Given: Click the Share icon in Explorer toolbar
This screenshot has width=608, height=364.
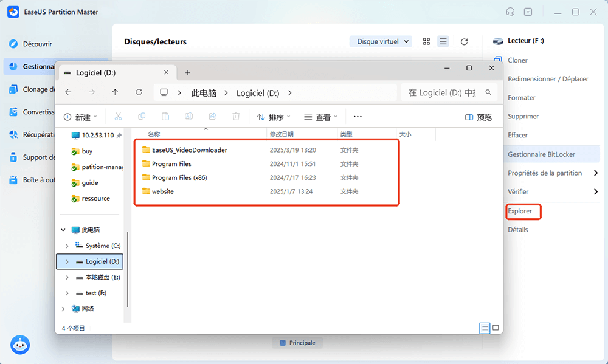Looking at the screenshot, I should click(x=212, y=116).
